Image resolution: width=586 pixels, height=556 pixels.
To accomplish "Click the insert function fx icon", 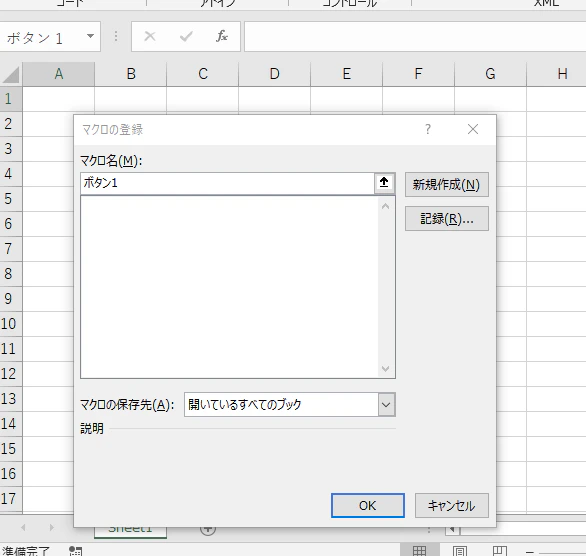I will (x=222, y=36).
